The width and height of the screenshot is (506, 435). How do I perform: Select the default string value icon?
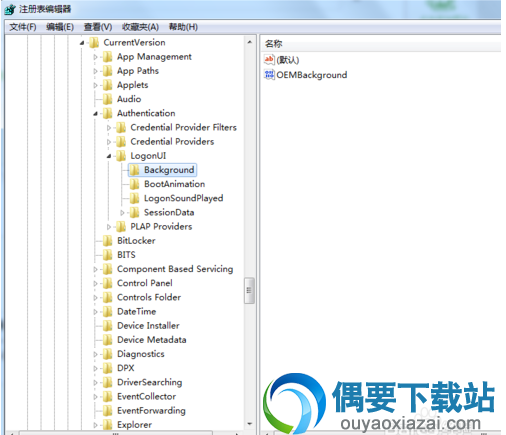point(269,60)
